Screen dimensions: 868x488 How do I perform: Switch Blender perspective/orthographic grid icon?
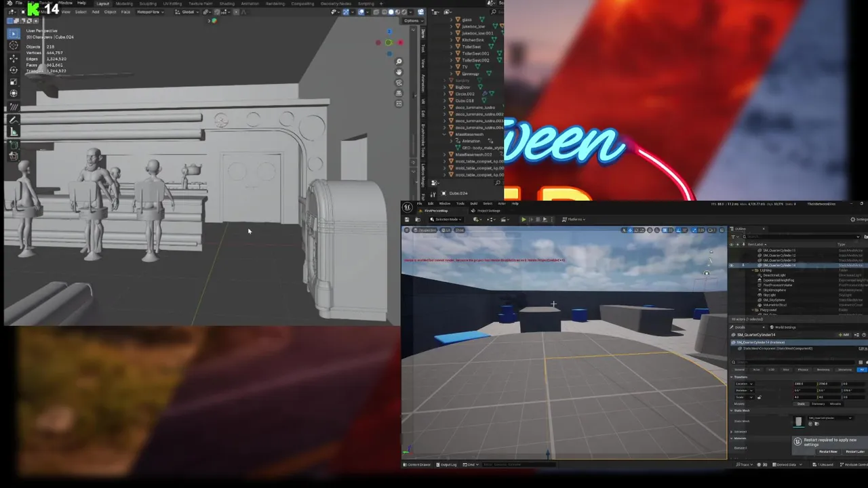(x=399, y=93)
